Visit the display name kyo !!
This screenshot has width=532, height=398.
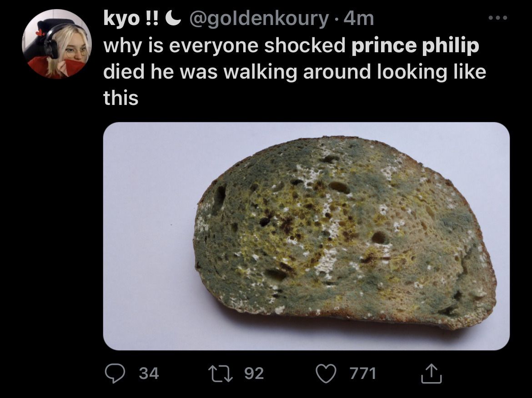point(130,19)
